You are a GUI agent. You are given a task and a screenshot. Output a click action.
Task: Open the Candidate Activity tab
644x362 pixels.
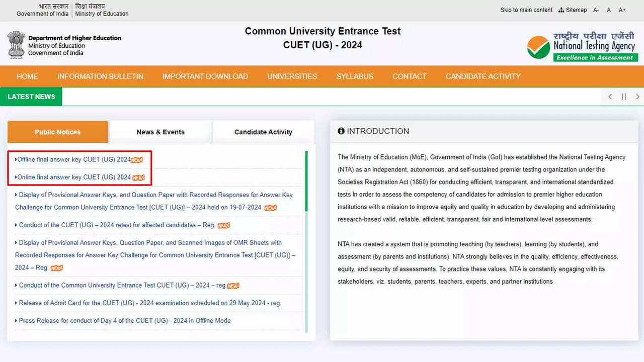(x=263, y=132)
